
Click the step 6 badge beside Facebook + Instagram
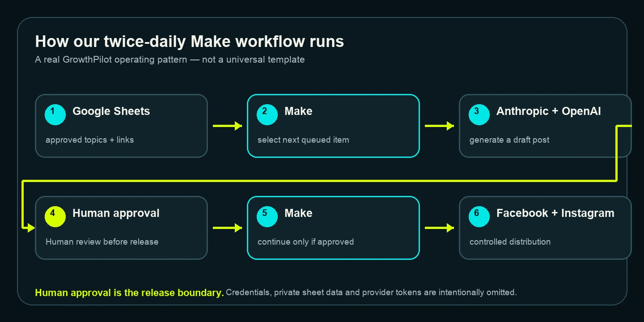coord(479,216)
